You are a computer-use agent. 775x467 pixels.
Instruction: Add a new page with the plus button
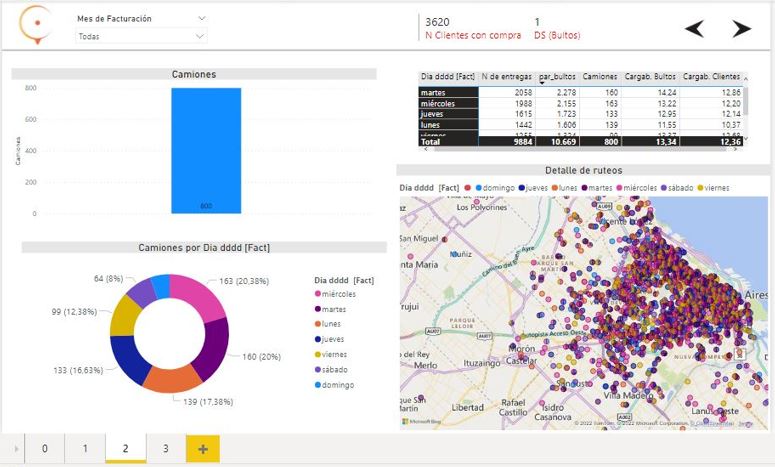203,449
